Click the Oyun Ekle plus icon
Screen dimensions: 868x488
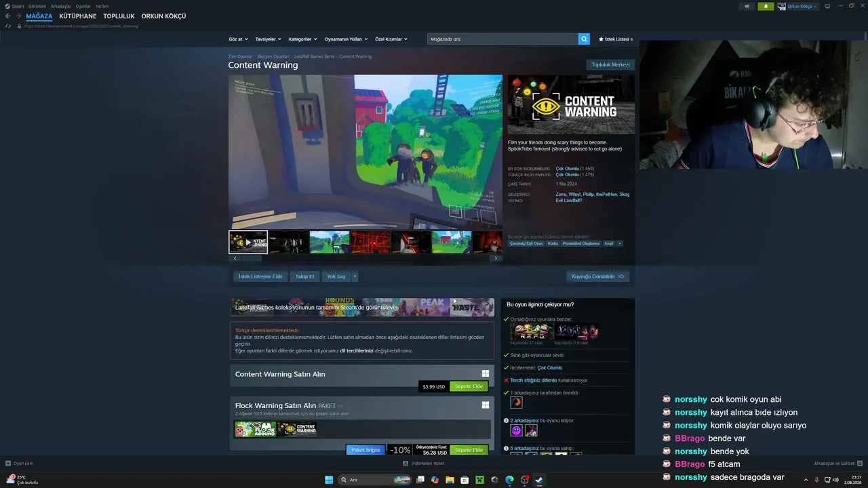point(8,464)
